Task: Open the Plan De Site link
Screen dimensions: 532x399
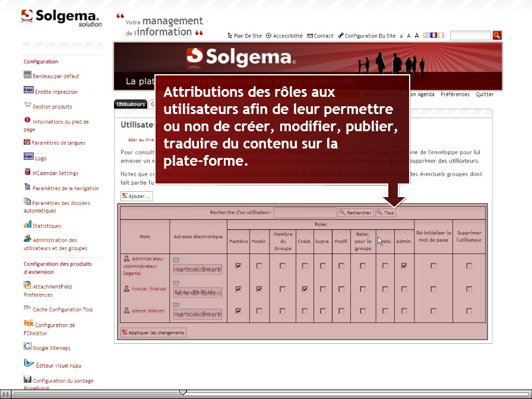Action: coord(245,36)
